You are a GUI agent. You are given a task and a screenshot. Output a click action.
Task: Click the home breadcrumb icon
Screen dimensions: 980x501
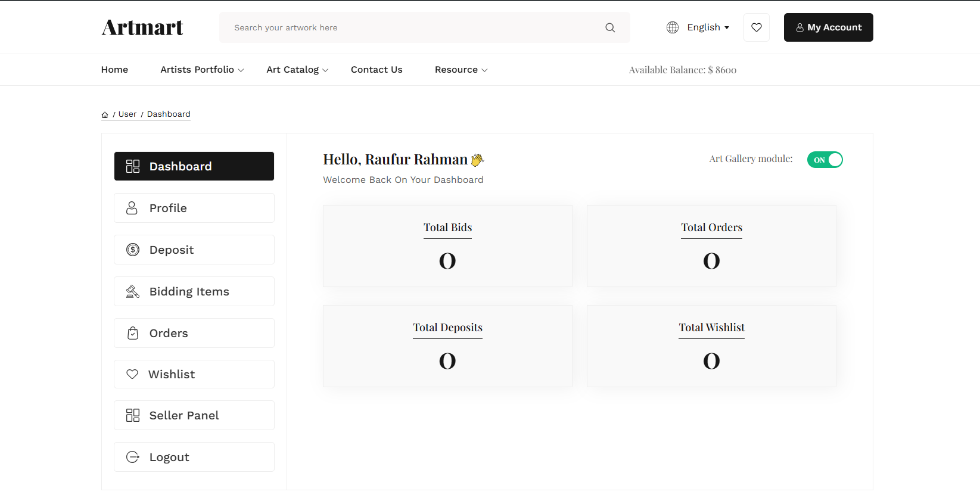click(x=105, y=115)
